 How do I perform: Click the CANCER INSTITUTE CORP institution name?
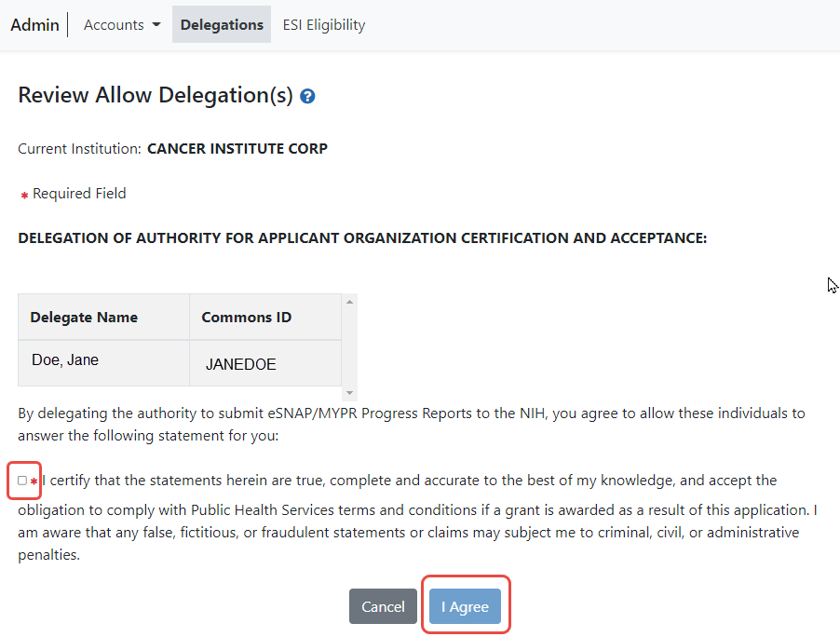[x=237, y=148]
